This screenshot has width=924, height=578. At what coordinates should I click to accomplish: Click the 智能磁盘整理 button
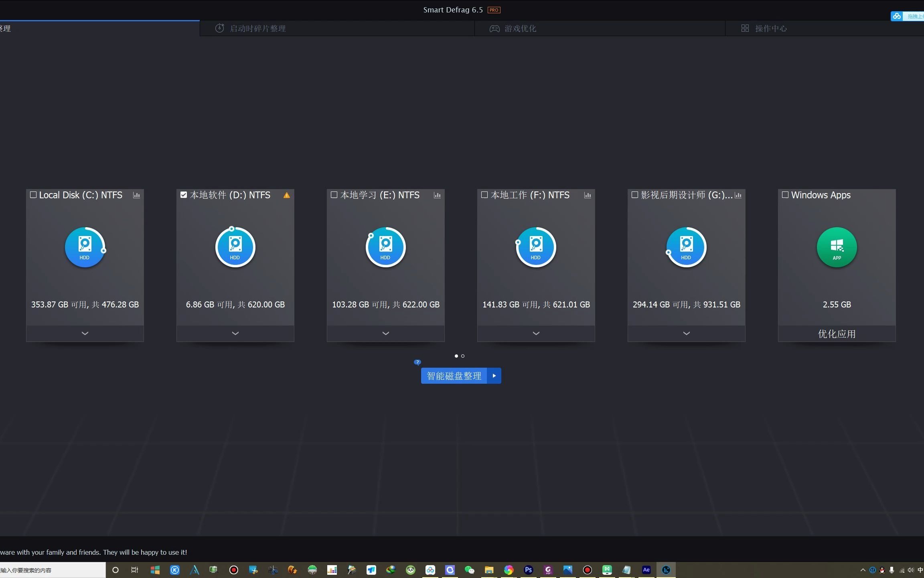click(x=453, y=375)
